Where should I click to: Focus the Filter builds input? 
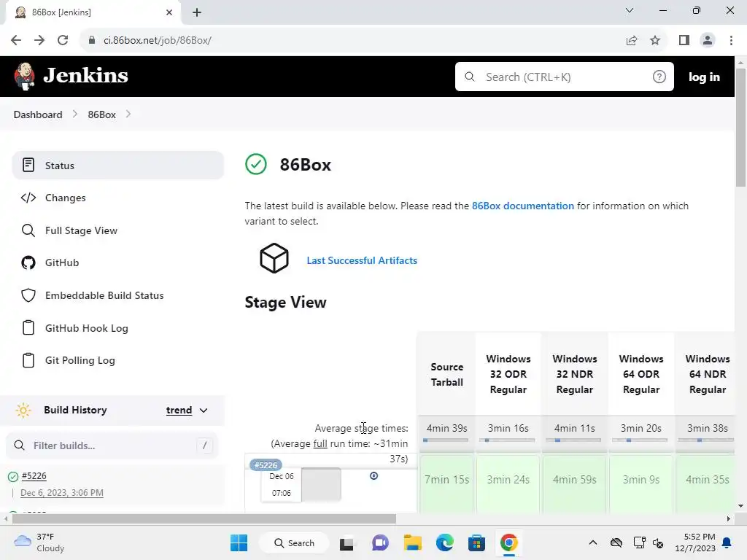[x=112, y=446]
